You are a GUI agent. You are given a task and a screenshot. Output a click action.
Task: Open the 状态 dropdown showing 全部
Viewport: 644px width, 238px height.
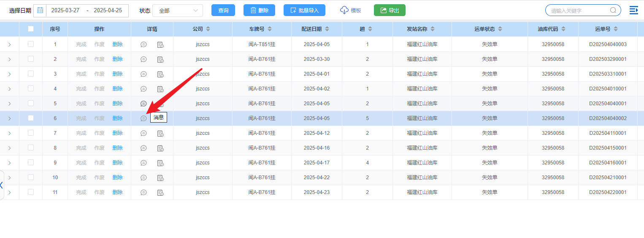[178, 11]
